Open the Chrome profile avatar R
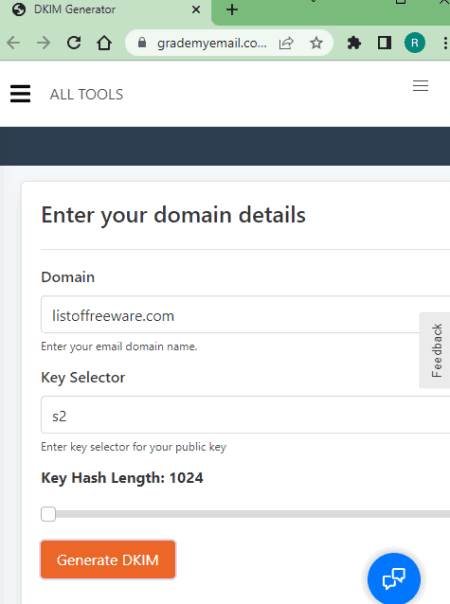 click(415, 43)
